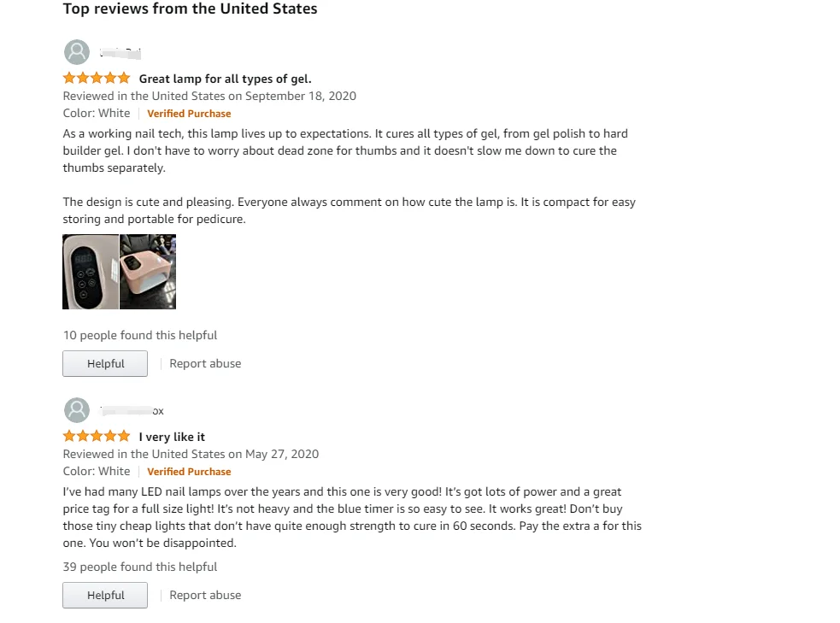Open the "Great lamp for all types of gel." review title

coord(225,79)
